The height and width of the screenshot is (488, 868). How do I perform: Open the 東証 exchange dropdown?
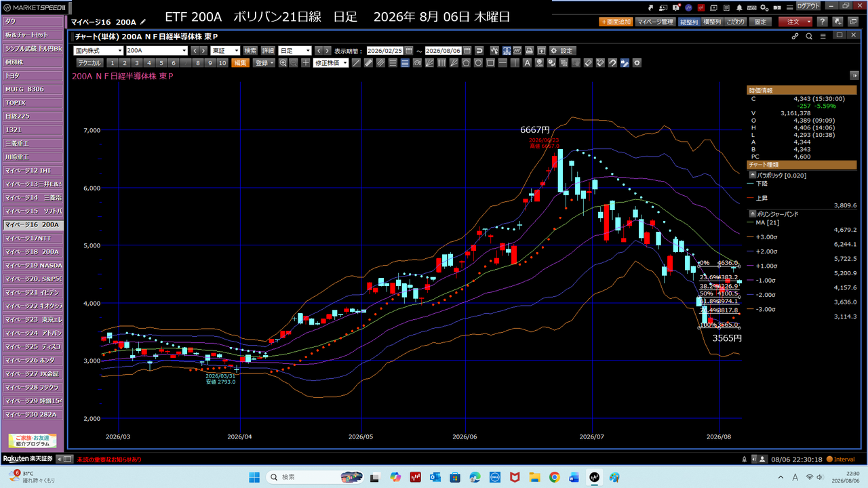[x=226, y=51]
